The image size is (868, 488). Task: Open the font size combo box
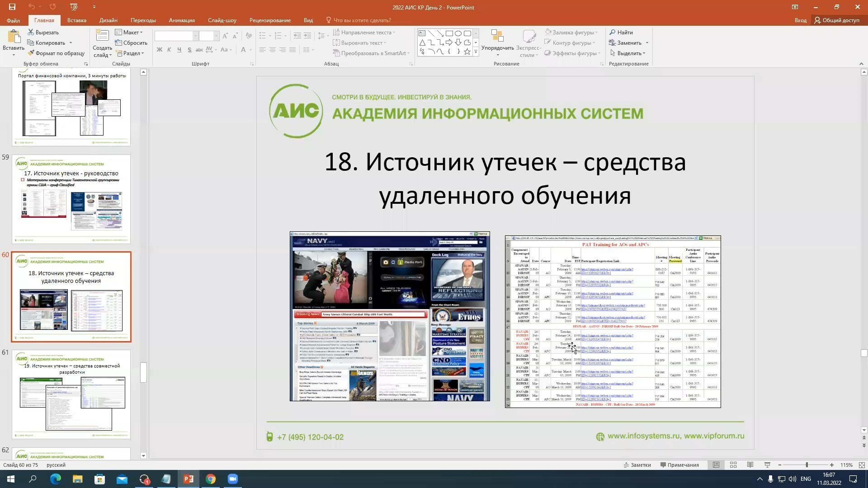[209, 36]
